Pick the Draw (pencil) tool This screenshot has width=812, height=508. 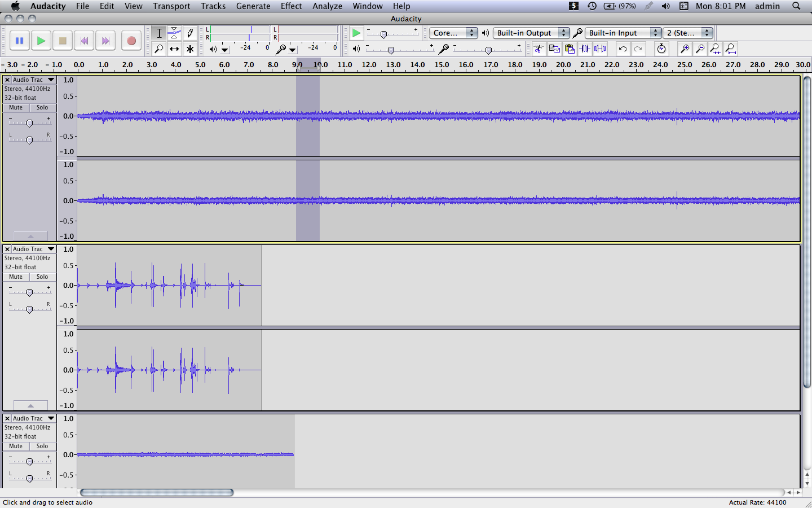tap(190, 33)
